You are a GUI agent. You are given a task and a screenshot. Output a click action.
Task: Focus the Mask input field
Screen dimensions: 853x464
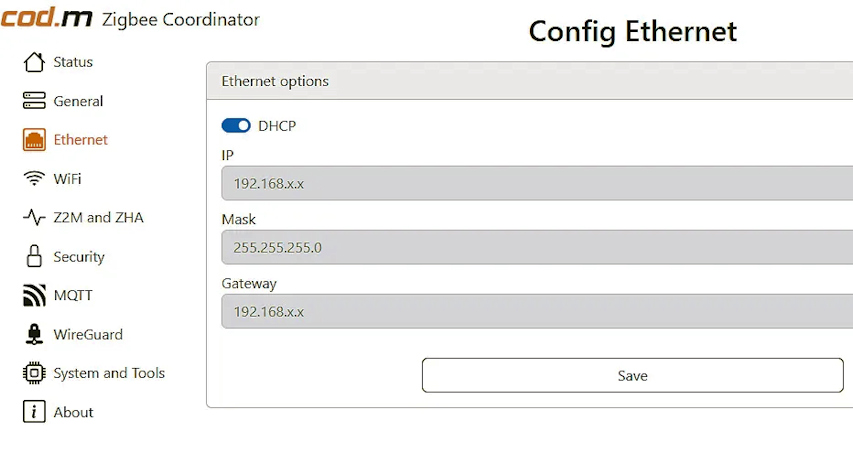click(x=537, y=248)
